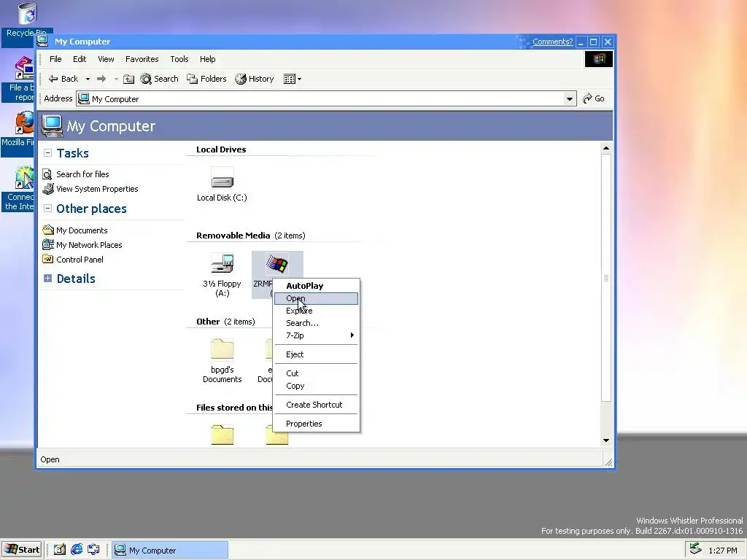Click the vertical scrollbar thumb
Viewport: 747px width, 560px height.
pyautogui.click(x=606, y=278)
